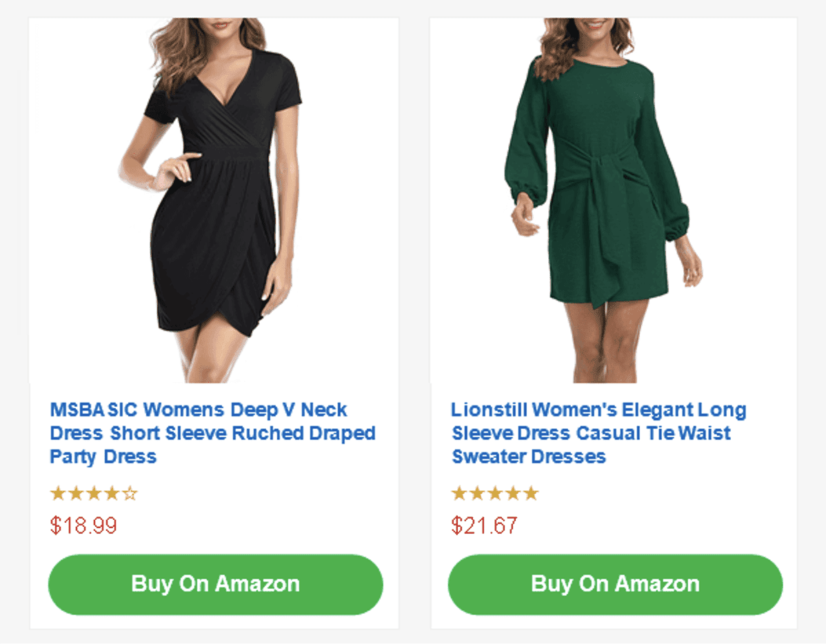The height and width of the screenshot is (644, 826).
Task: Click the fourth gold star of Lionstill rating
Action: point(512,494)
